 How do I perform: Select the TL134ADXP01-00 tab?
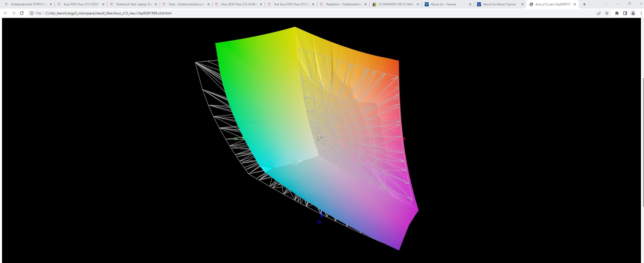point(396,4)
